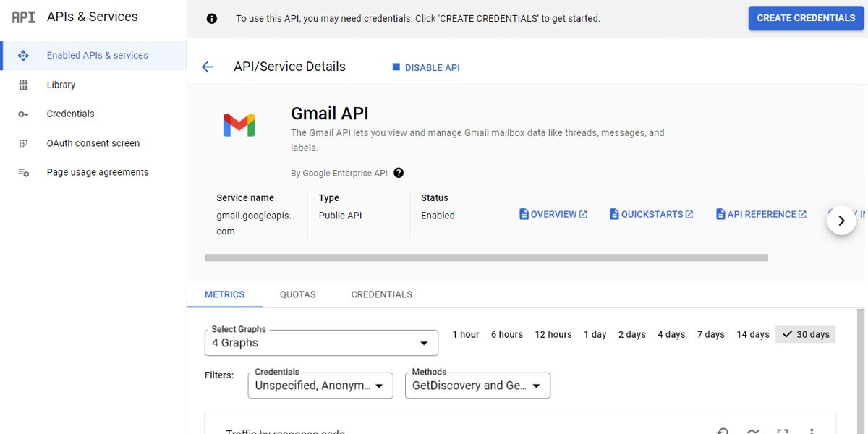Image resolution: width=868 pixels, height=434 pixels.
Task: Open OAuth consent screen page
Action: (x=93, y=143)
